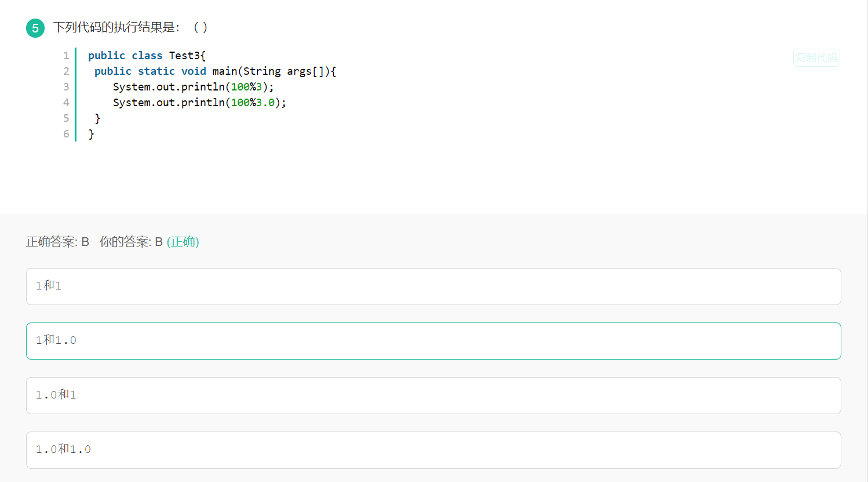Click the green "(正确)" result label
The image size is (868, 482).
183,242
